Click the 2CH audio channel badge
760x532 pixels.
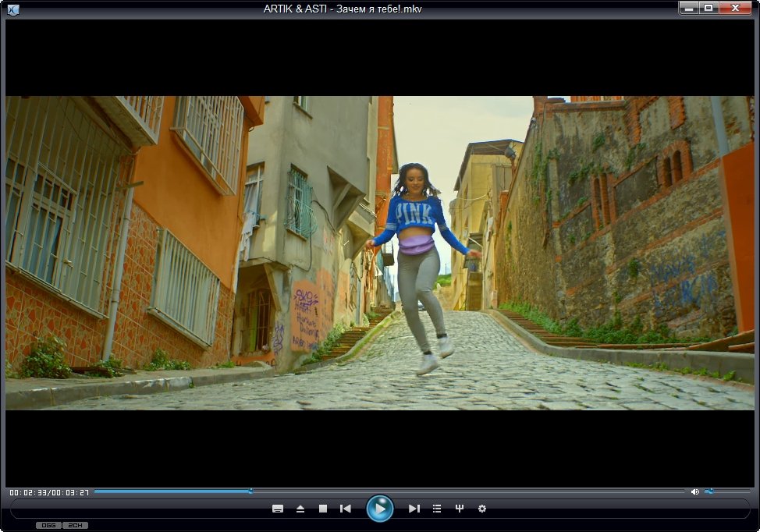click(75, 525)
